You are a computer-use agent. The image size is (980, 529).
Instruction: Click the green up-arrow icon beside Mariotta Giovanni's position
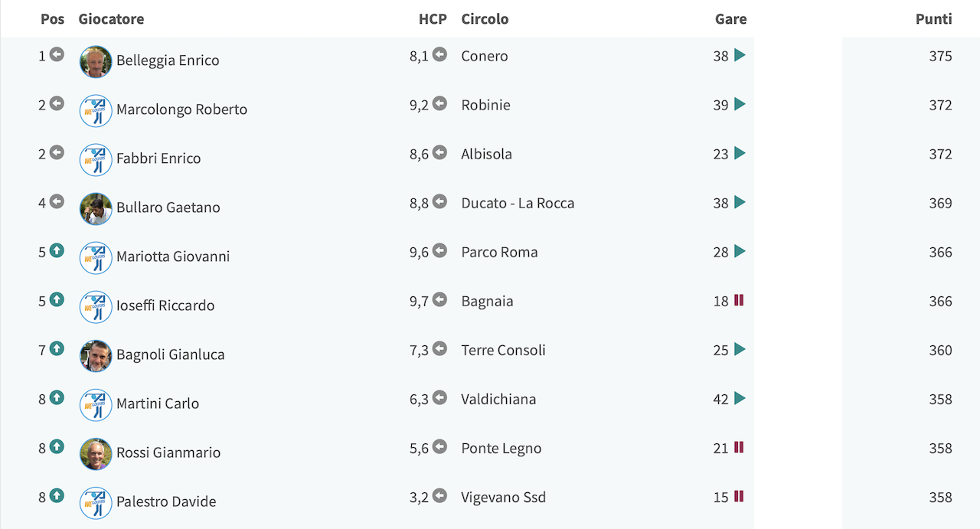57,250
